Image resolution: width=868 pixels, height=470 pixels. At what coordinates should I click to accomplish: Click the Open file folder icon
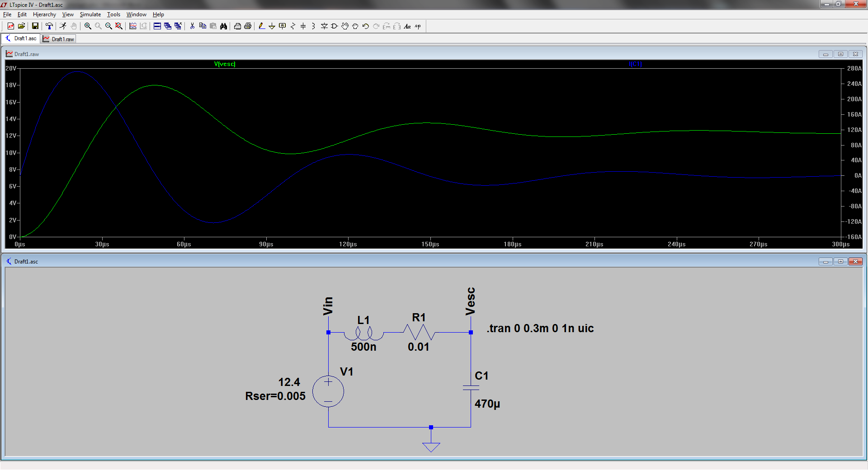tap(21, 26)
